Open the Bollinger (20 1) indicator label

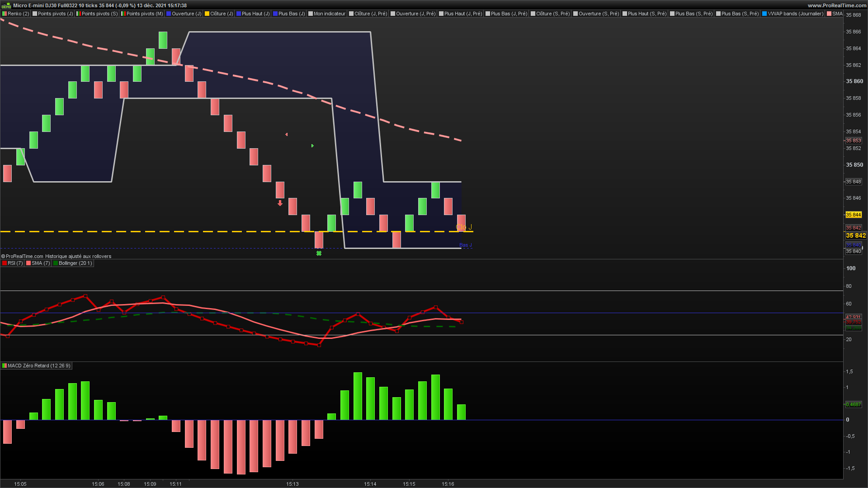[x=75, y=263]
